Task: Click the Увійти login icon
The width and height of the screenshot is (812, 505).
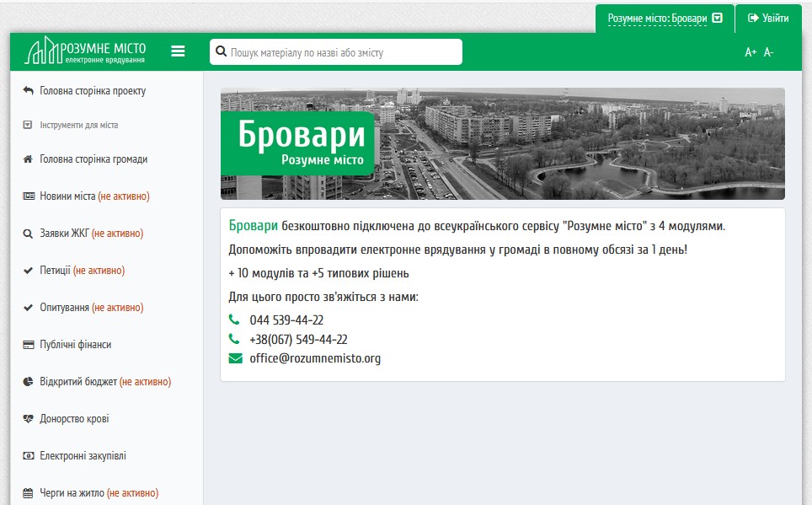Action: click(x=754, y=19)
